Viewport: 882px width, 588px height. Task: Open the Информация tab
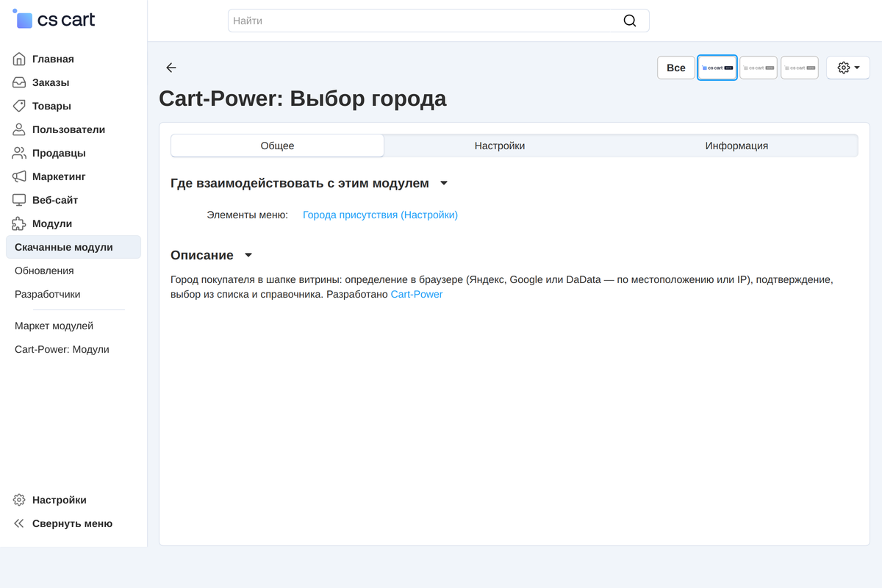point(736,146)
